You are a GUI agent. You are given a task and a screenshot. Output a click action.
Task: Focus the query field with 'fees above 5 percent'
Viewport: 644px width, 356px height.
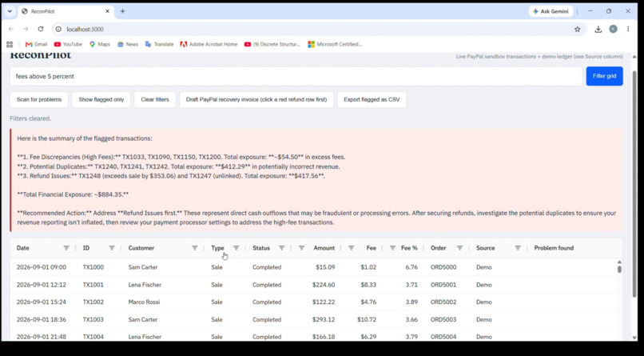296,76
